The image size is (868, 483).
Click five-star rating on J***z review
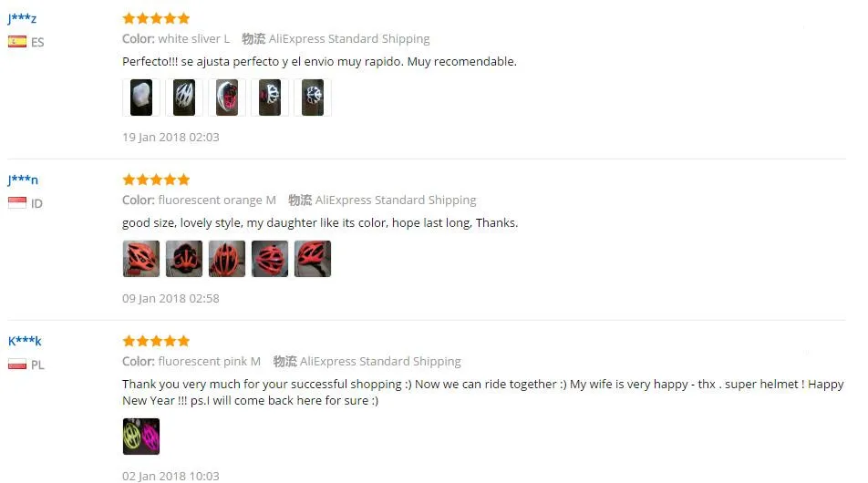[x=156, y=18]
